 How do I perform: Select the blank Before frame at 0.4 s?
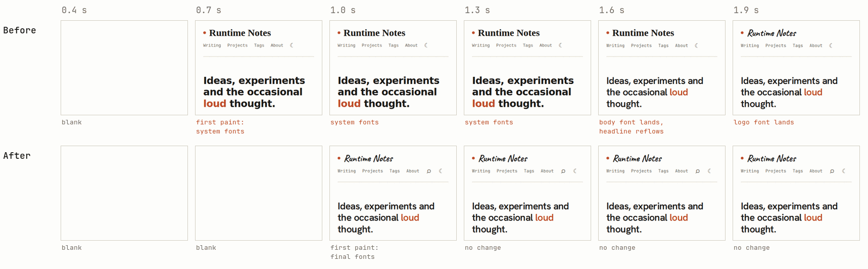pyautogui.click(x=124, y=68)
